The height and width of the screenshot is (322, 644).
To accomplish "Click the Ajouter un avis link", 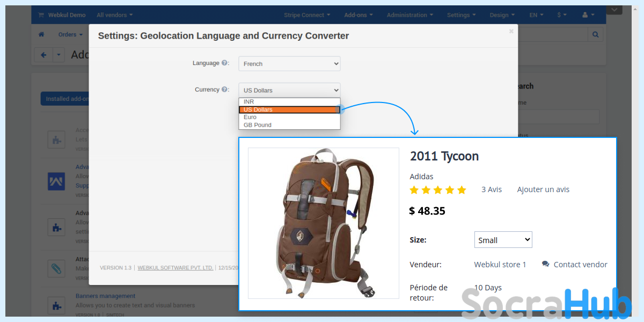I will point(543,189).
